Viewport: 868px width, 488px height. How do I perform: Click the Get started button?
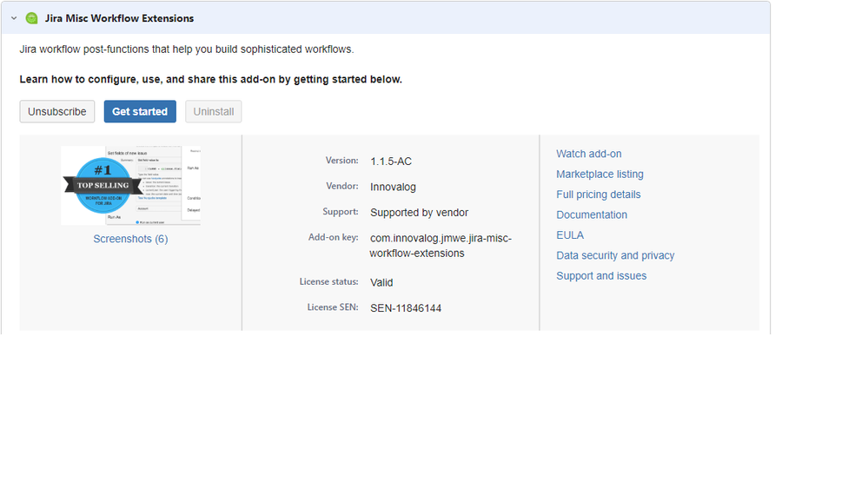140,111
